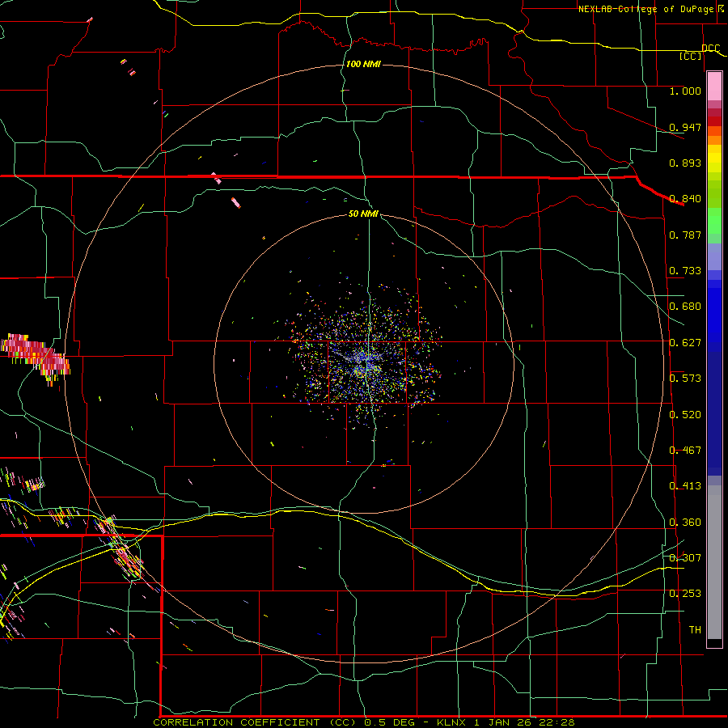Image resolution: width=728 pixels, height=728 pixels.
Task: Click the radar site clutter center
Action: pos(366,362)
